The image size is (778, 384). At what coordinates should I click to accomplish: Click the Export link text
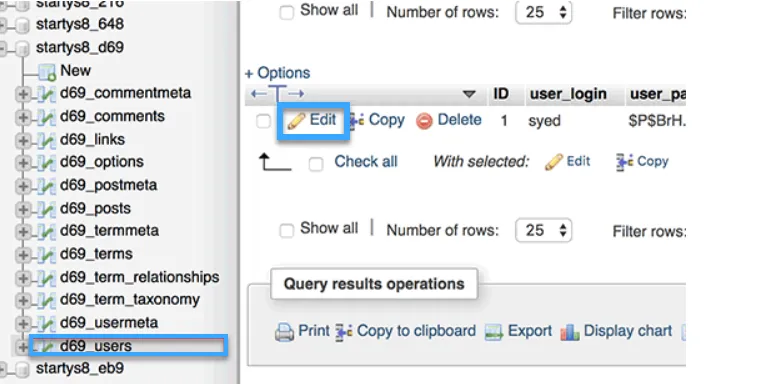(530, 331)
